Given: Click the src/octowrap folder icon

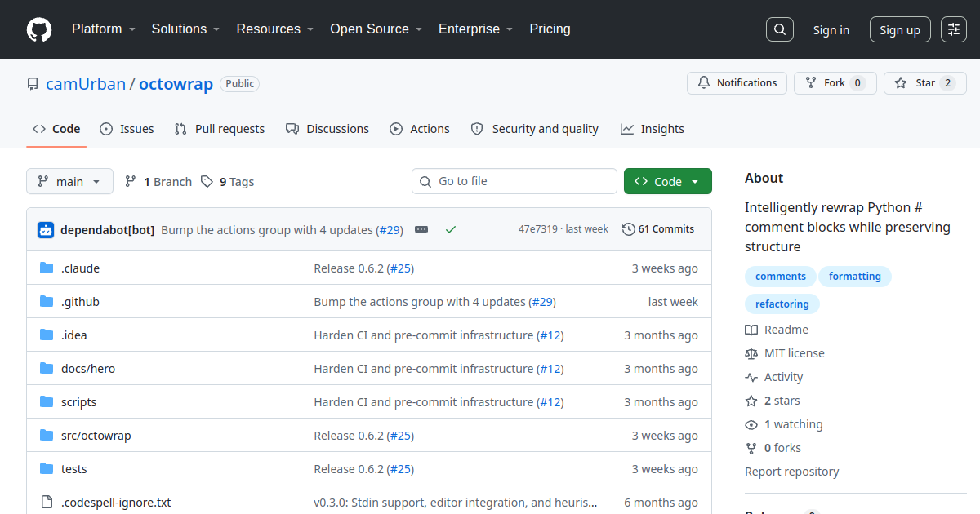Looking at the screenshot, I should coord(47,436).
